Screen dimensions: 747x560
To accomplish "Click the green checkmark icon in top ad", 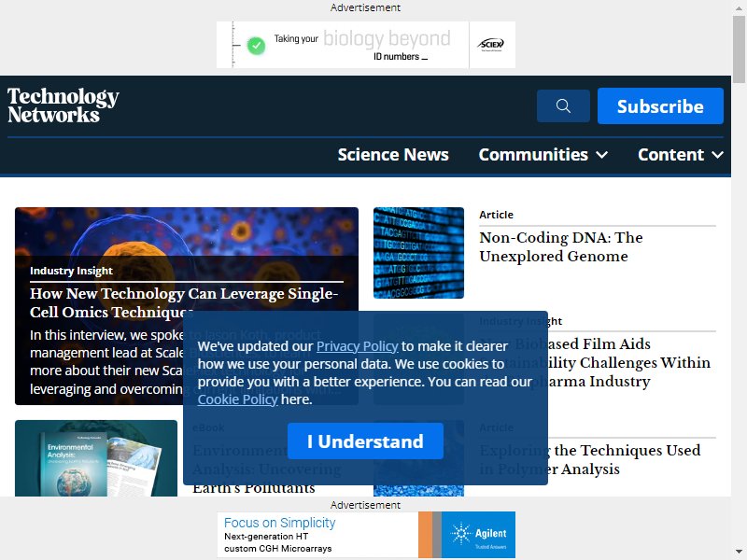I will pos(256,46).
